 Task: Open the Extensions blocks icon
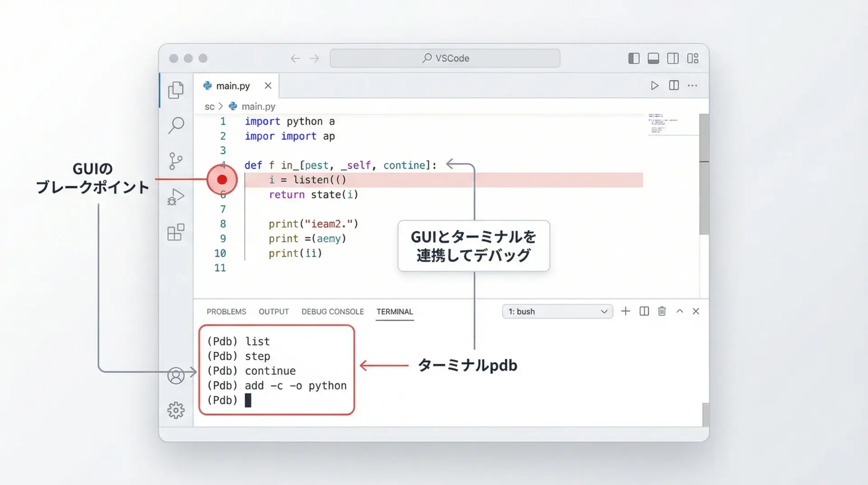pyautogui.click(x=176, y=233)
